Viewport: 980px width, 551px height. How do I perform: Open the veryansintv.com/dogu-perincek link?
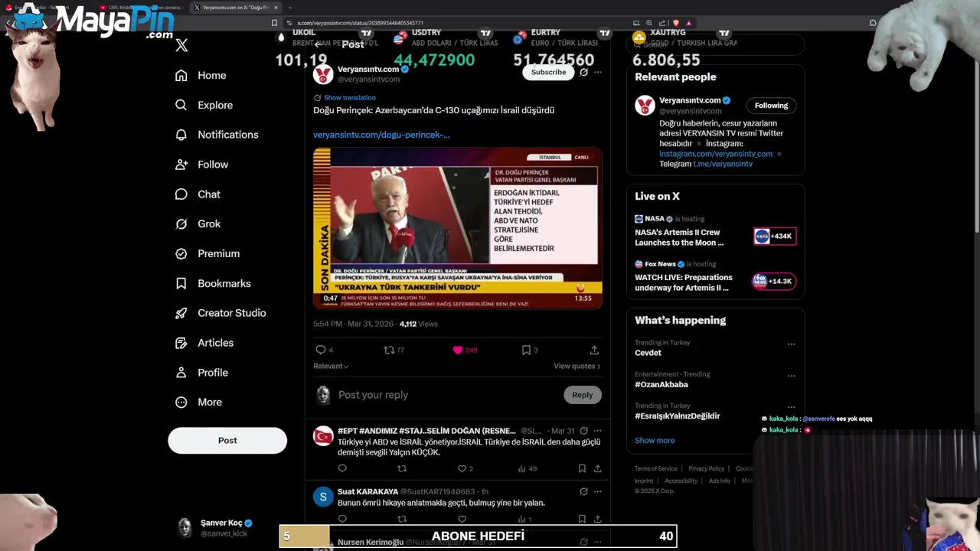pyautogui.click(x=381, y=135)
